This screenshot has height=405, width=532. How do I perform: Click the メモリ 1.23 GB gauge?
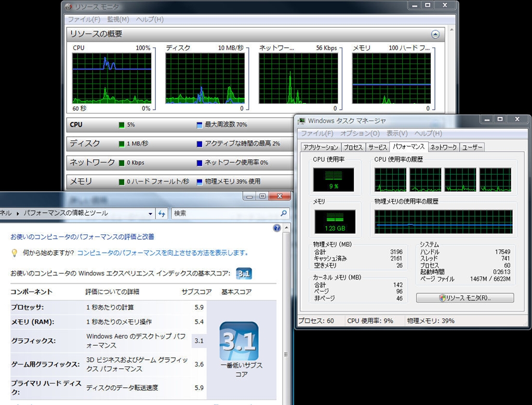click(335, 221)
